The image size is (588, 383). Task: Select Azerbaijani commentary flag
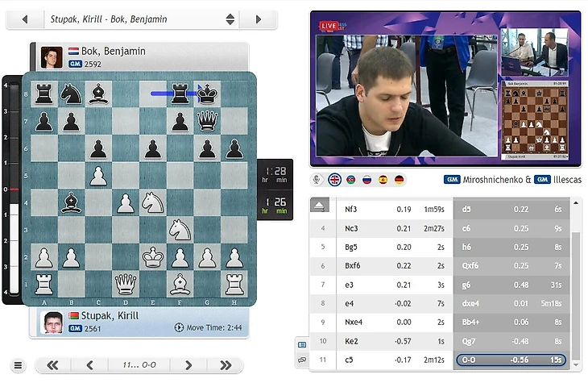point(351,180)
